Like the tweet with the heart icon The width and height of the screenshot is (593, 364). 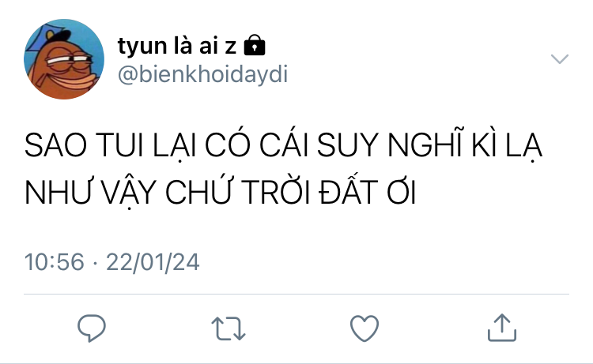tap(364, 328)
